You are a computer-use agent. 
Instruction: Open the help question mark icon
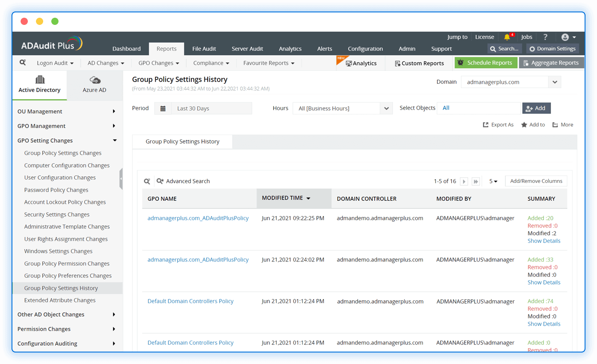coord(545,37)
